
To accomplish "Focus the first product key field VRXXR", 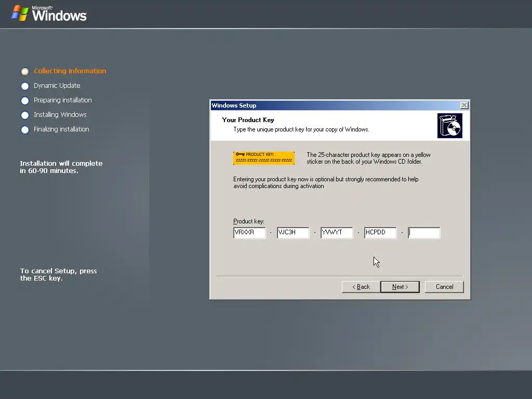I will click(x=249, y=233).
